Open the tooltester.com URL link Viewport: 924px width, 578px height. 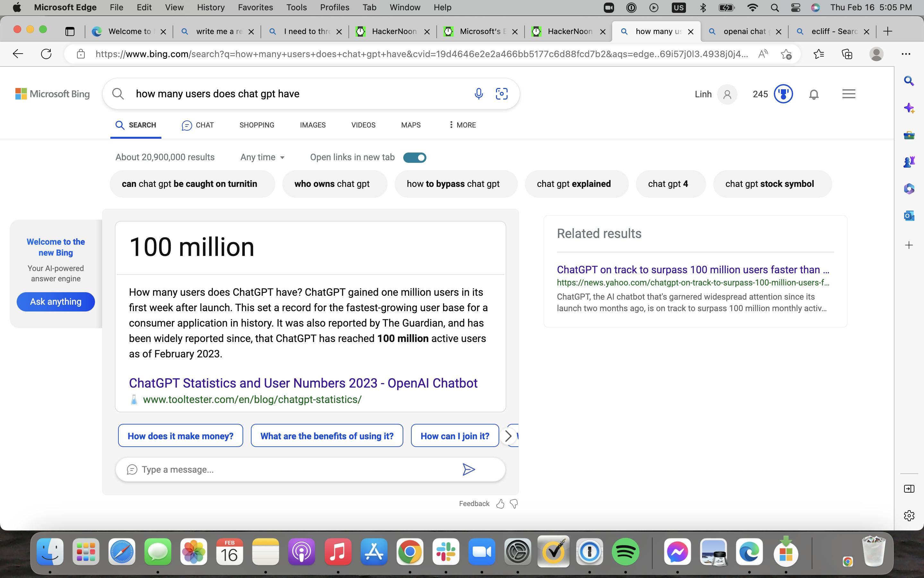pos(252,399)
